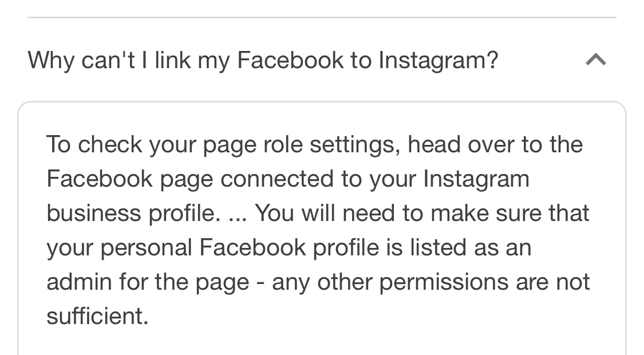Screen dimensions: 644x355
Task: Click the dash before "any other permissions"
Action: [x=260, y=282]
